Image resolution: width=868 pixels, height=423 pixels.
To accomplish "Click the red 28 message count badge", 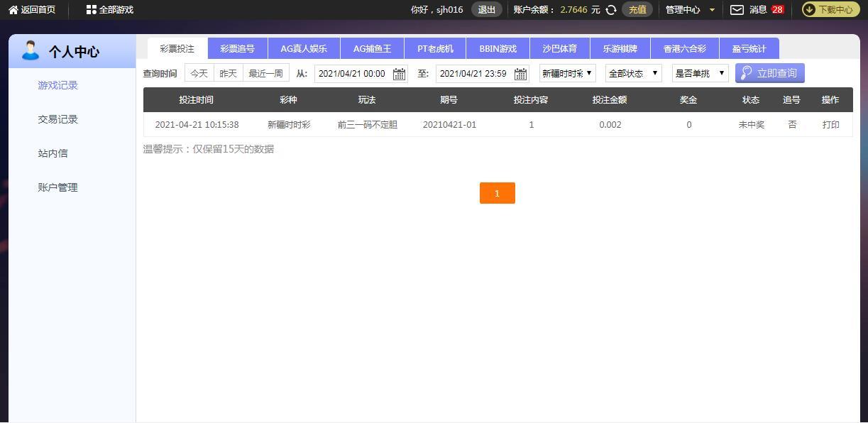I will [777, 10].
